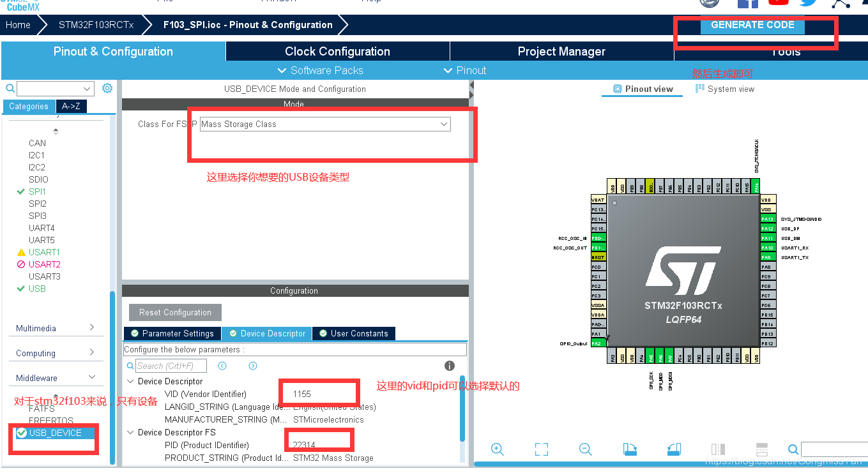The height and width of the screenshot is (473, 868).
Task: Select the SDIO peripheral
Action: pos(38,179)
